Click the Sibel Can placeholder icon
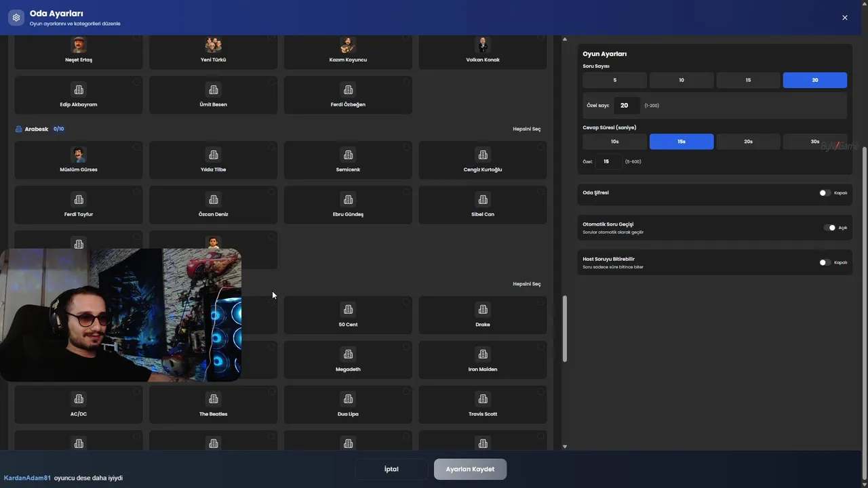 pos(483,199)
